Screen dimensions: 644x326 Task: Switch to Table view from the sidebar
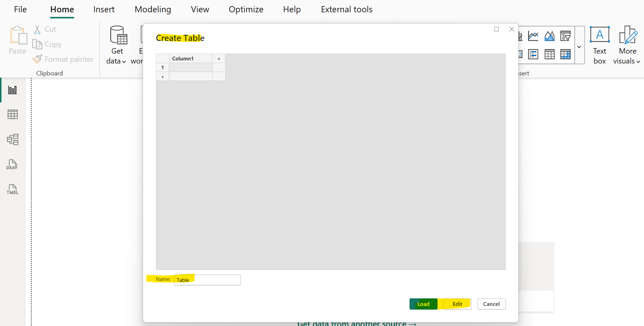(x=13, y=114)
